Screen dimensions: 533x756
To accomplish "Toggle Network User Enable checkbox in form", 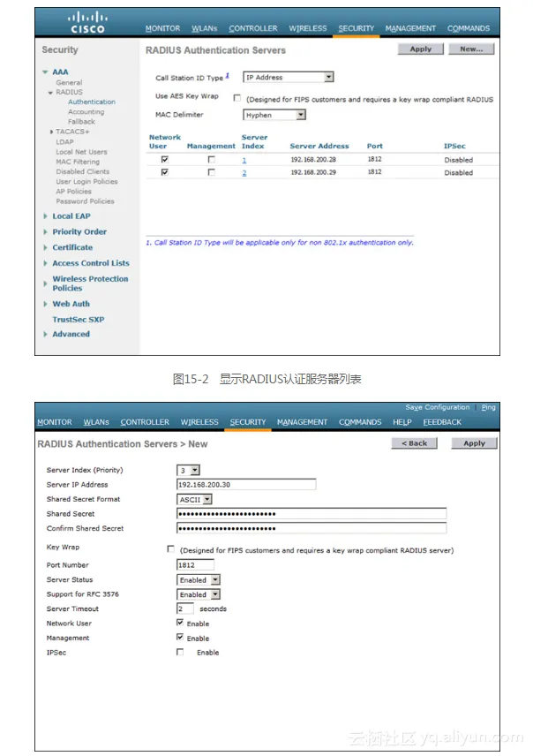I will click(x=180, y=623).
